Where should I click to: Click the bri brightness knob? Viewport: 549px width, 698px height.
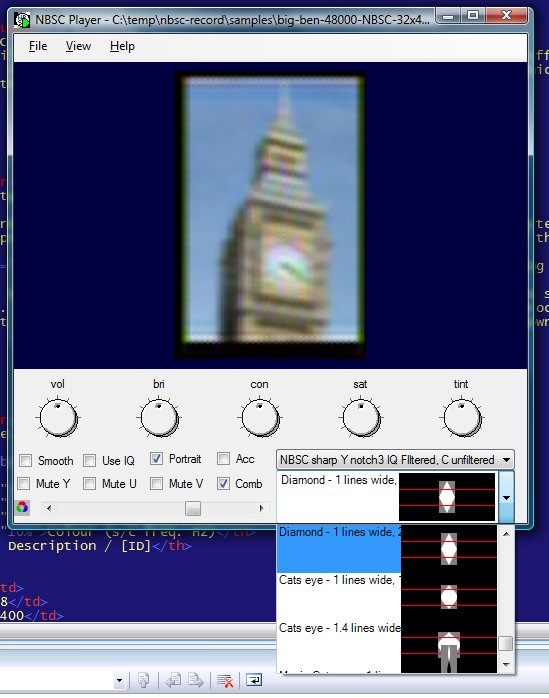click(x=159, y=418)
